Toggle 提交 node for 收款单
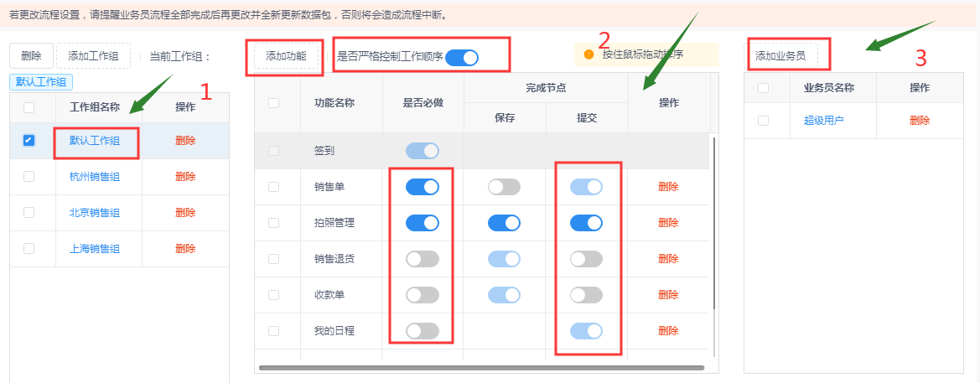The height and width of the screenshot is (383, 980). tap(586, 295)
